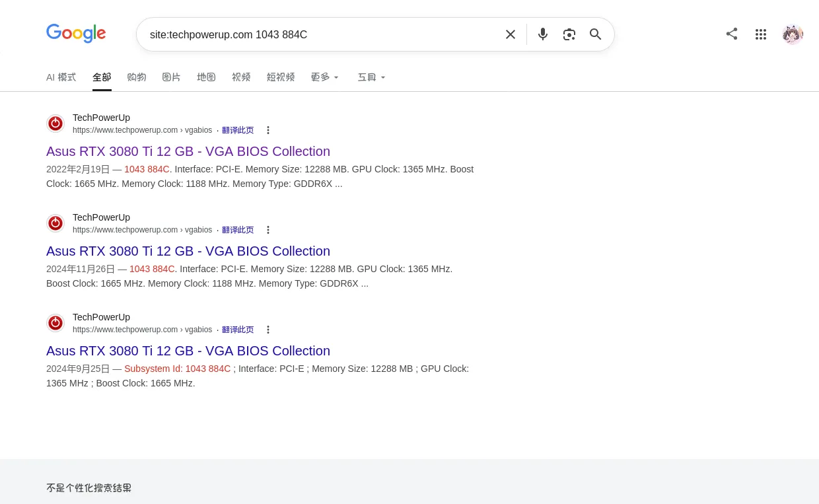Clear the search box with X icon
Viewport: 819px width, 504px height.
coord(511,34)
